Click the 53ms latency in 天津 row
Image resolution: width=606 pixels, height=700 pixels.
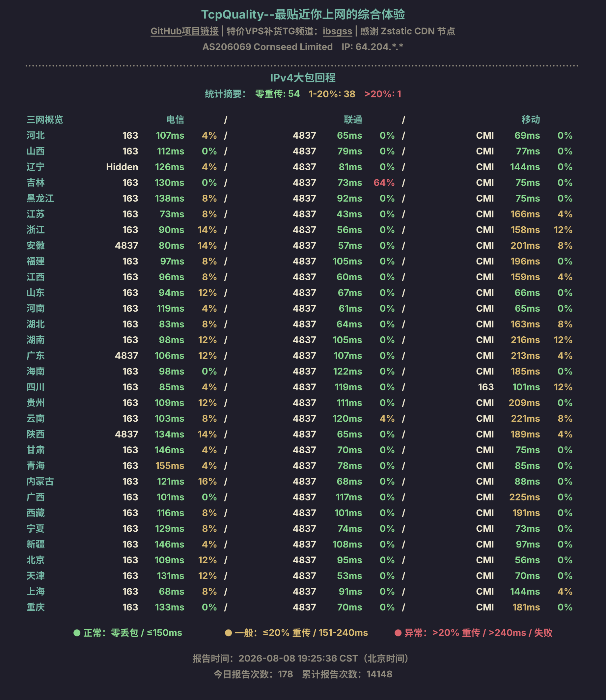coord(349,575)
